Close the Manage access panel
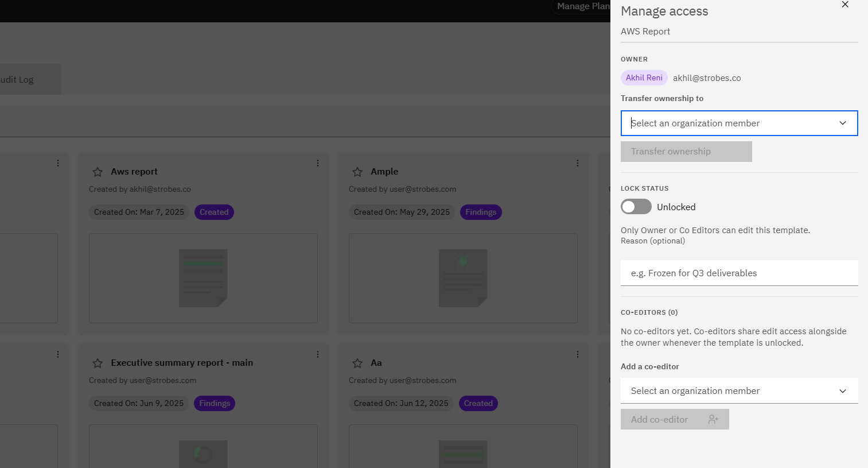This screenshot has width=868, height=468. point(845,5)
